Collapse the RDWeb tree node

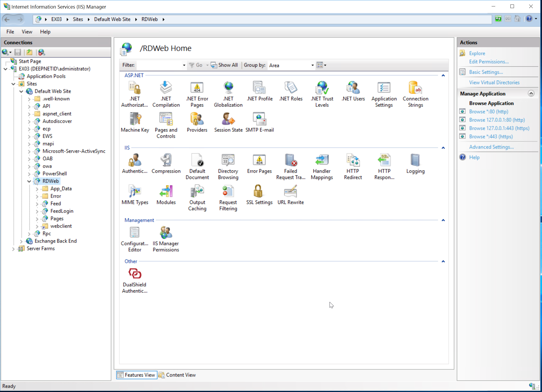point(29,181)
